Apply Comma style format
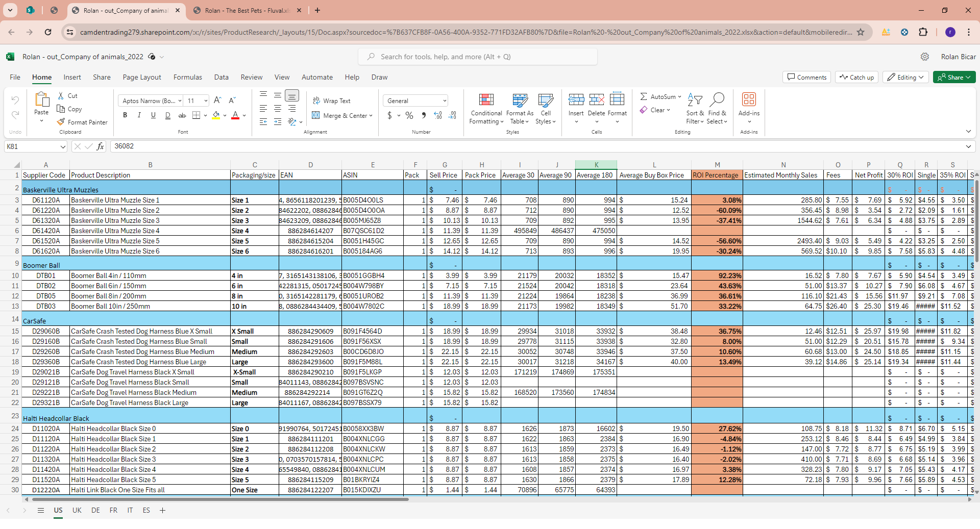The image size is (980, 529). point(424,115)
